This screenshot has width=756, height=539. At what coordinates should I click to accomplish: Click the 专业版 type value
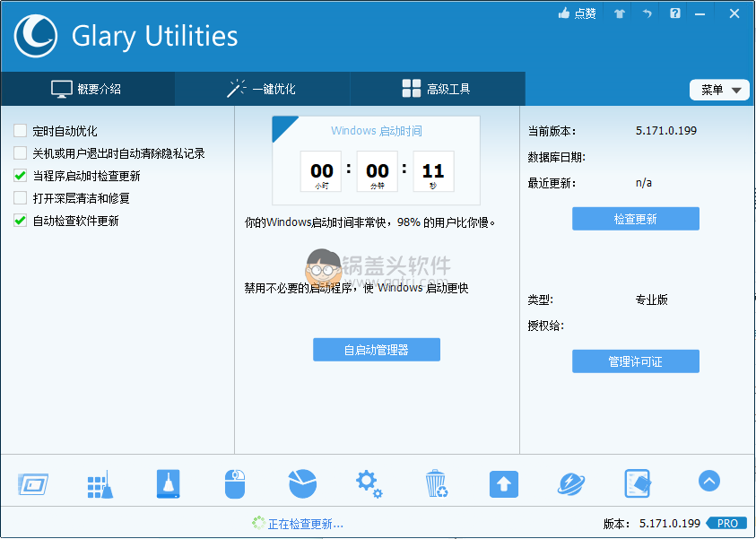[x=651, y=300]
